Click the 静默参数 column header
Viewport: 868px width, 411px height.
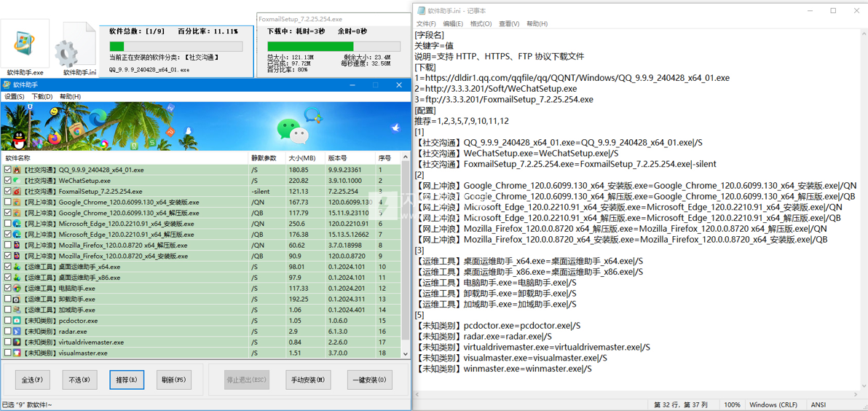click(267, 158)
